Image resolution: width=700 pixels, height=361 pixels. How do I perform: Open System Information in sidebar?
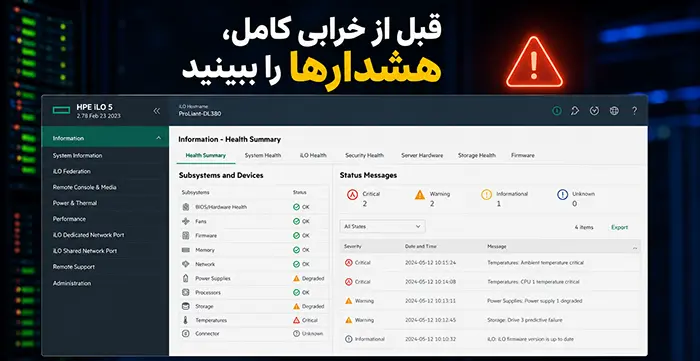pyautogui.click(x=77, y=156)
